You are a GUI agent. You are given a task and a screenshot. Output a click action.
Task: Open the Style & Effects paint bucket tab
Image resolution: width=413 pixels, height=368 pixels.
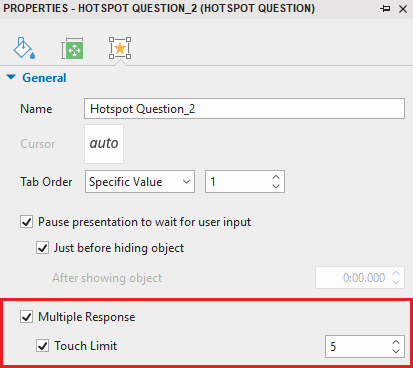(x=24, y=48)
